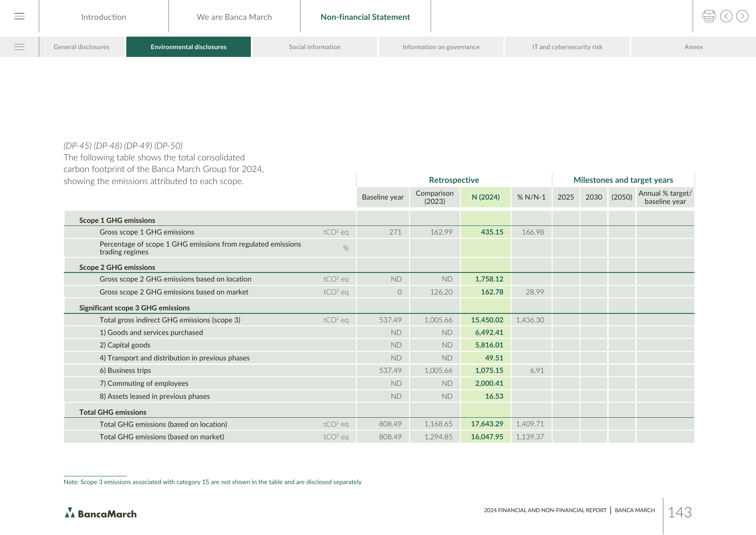Viewport: 756px width, 535px height.
Task: Switch to General disclosures section
Action: (x=81, y=47)
